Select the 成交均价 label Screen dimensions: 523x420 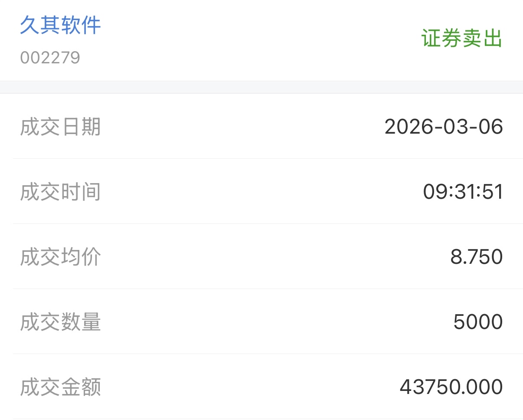click(60, 257)
